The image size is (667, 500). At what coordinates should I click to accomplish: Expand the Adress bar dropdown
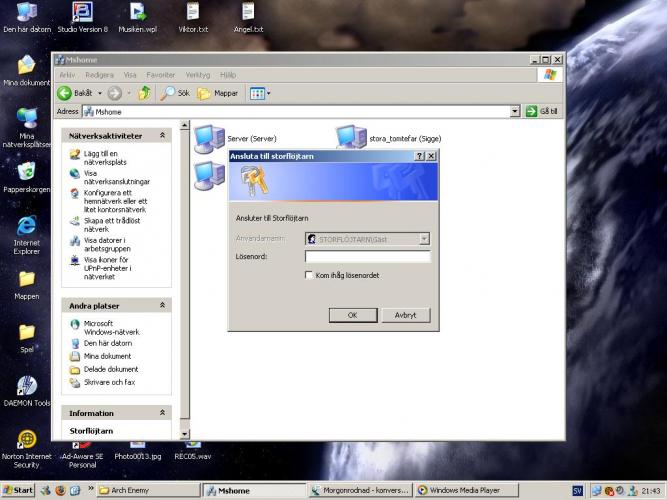pos(515,112)
